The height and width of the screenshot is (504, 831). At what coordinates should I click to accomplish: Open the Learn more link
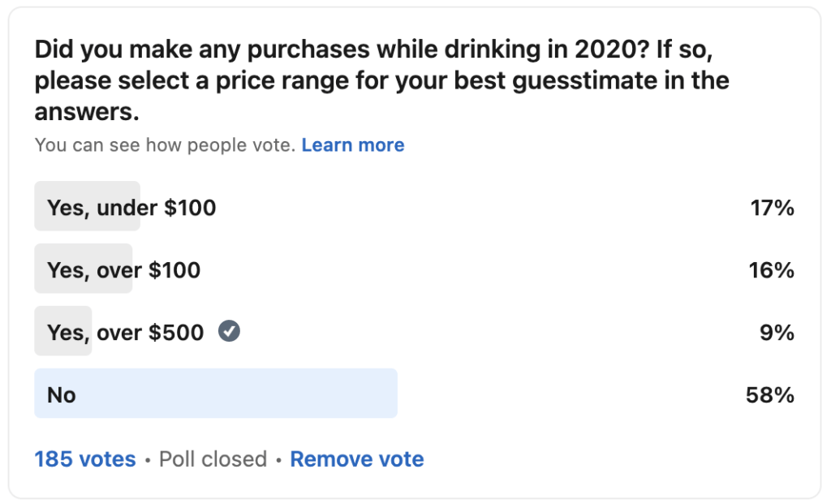pyautogui.click(x=352, y=145)
